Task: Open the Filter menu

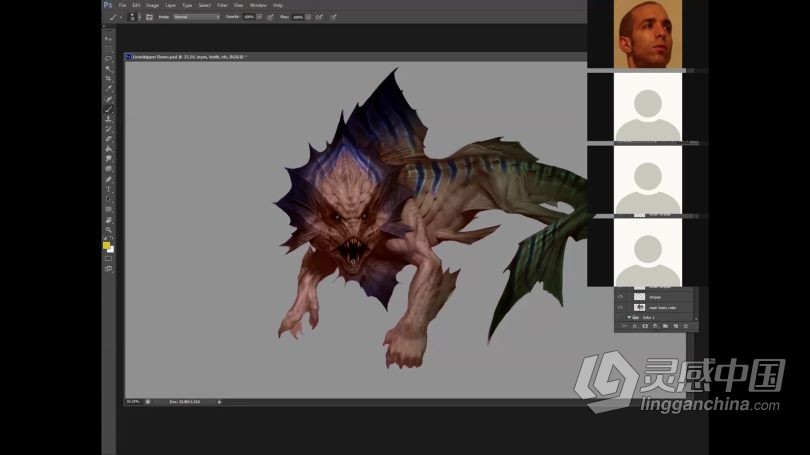Action: (222, 5)
